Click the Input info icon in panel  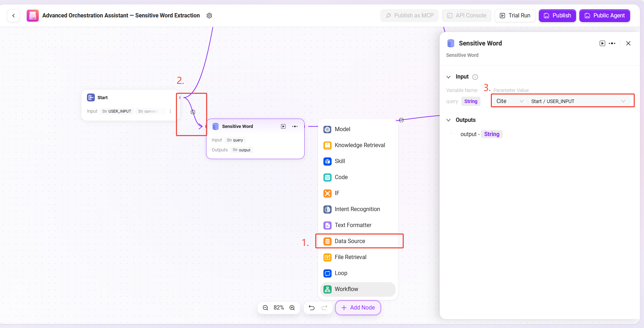click(x=475, y=77)
